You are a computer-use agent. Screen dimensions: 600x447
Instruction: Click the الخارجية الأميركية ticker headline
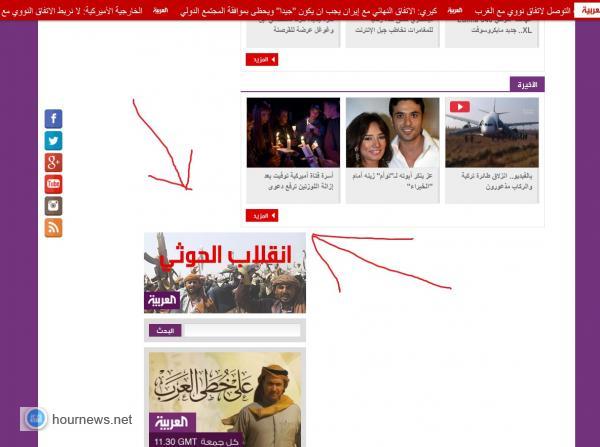pos(72,11)
